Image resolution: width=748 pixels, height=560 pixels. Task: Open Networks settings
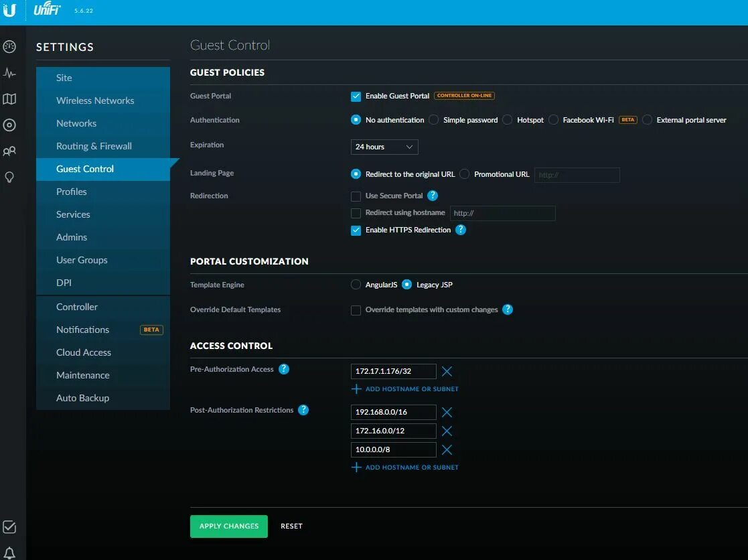click(x=103, y=123)
